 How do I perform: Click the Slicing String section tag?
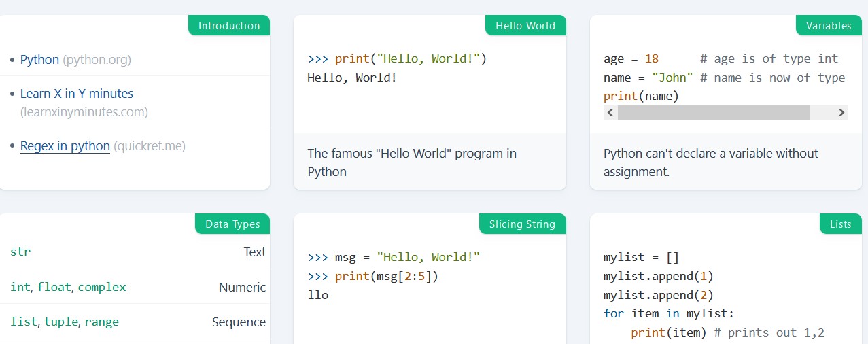pos(522,224)
